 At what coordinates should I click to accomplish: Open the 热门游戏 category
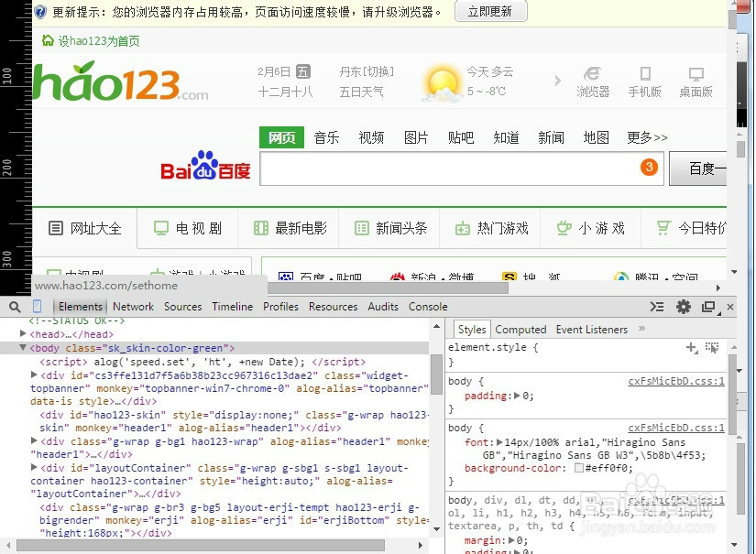(492, 228)
